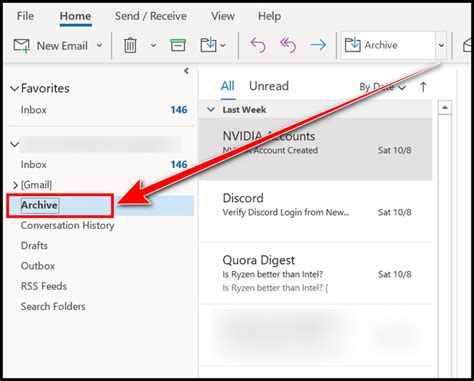Viewport: 474px width, 381px height.
Task: Open the New Email dropdown arrow
Action: 99,45
